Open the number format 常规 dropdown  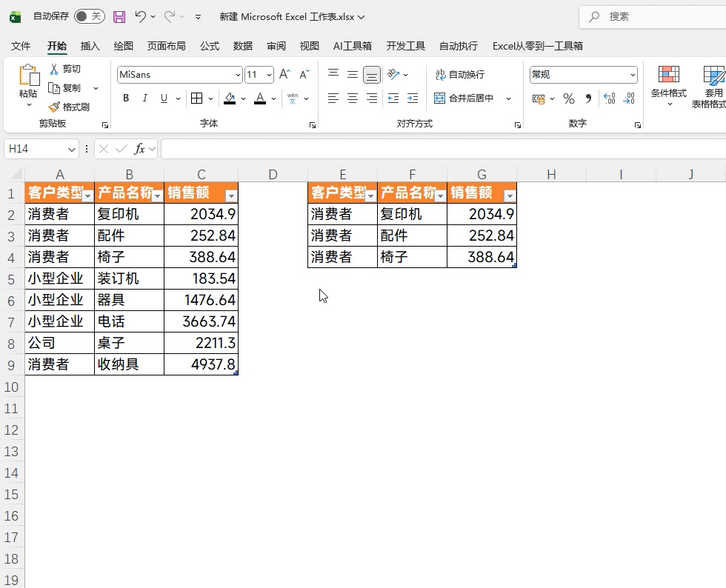(x=633, y=75)
